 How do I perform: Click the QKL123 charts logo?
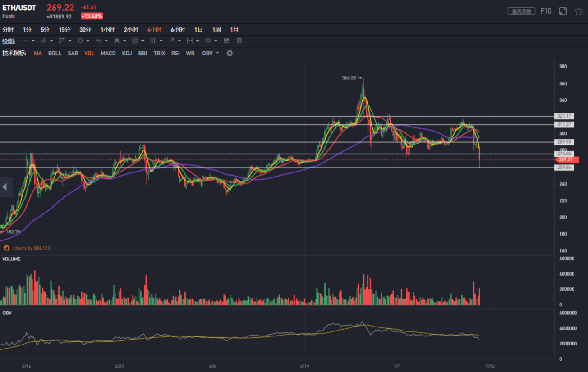6,248
